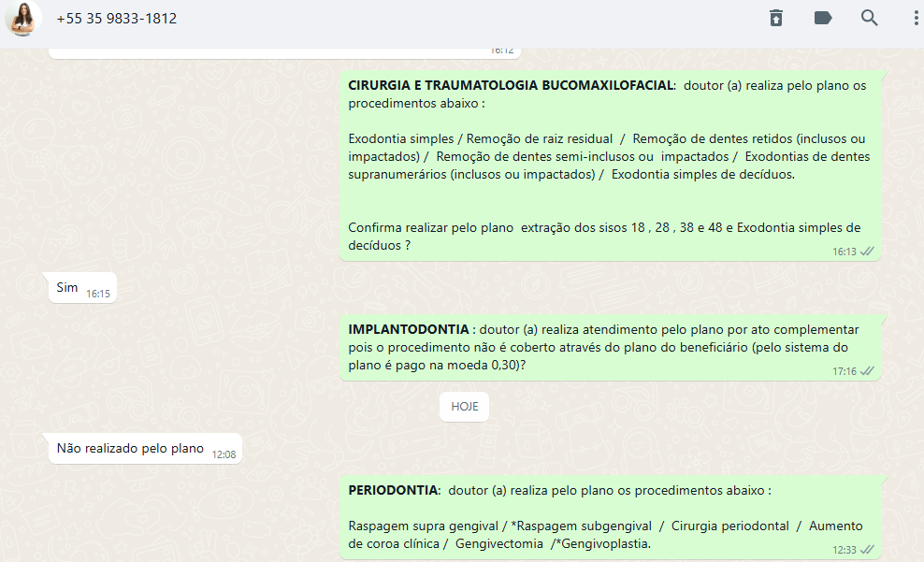
Task: Click the 16:15 timestamp beside Sim
Action: click(98, 294)
